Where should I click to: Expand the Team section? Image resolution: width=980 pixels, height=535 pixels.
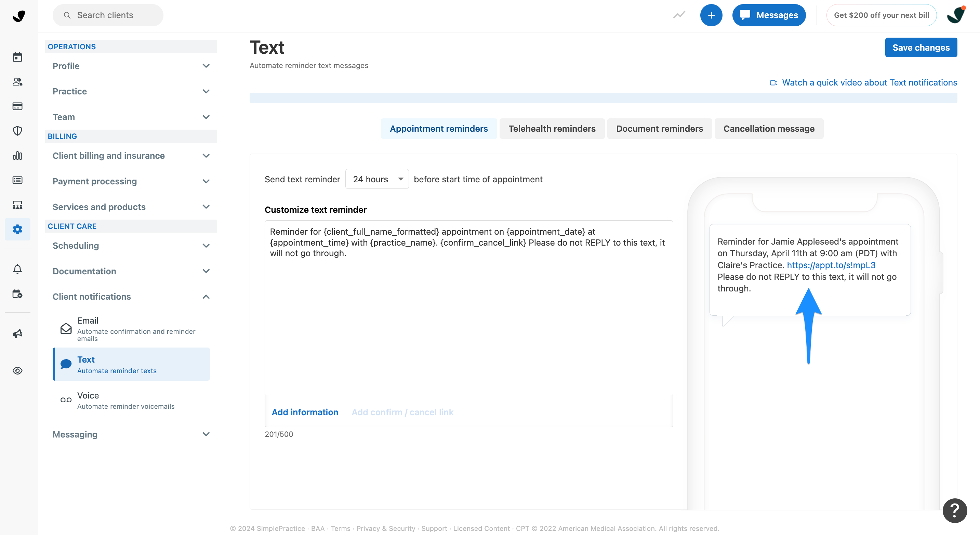(x=131, y=117)
